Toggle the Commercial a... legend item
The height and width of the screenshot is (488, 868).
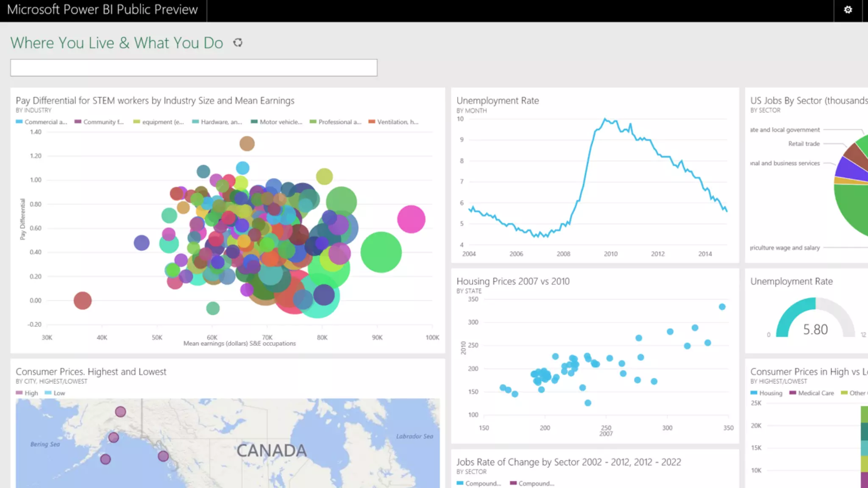coord(42,122)
